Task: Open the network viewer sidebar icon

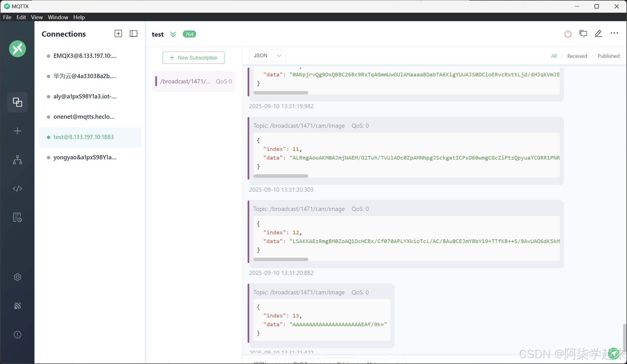Action: point(18,160)
